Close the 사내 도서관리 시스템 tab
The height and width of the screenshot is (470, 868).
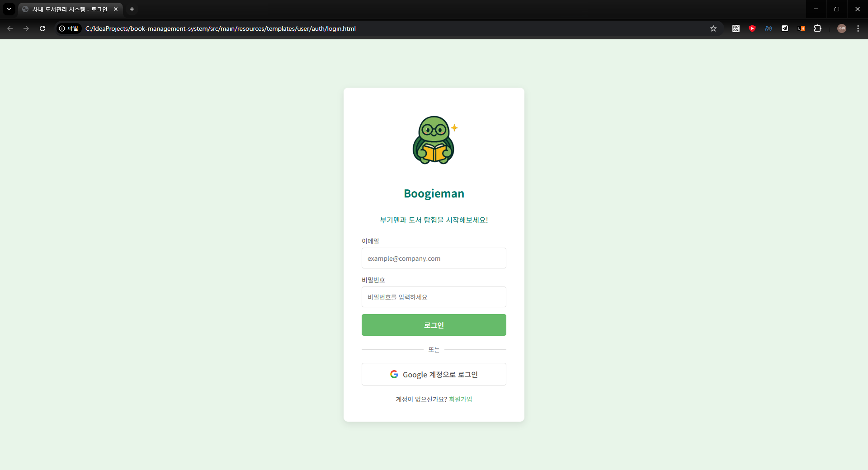pyautogui.click(x=116, y=9)
